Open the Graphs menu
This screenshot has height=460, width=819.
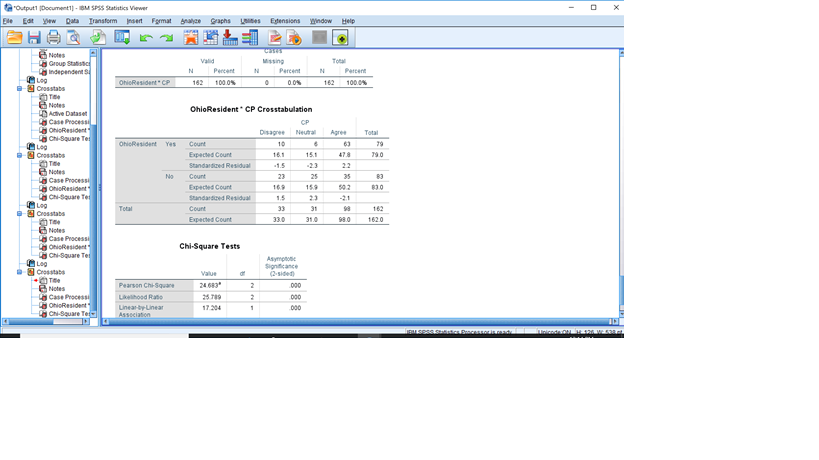click(x=220, y=21)
